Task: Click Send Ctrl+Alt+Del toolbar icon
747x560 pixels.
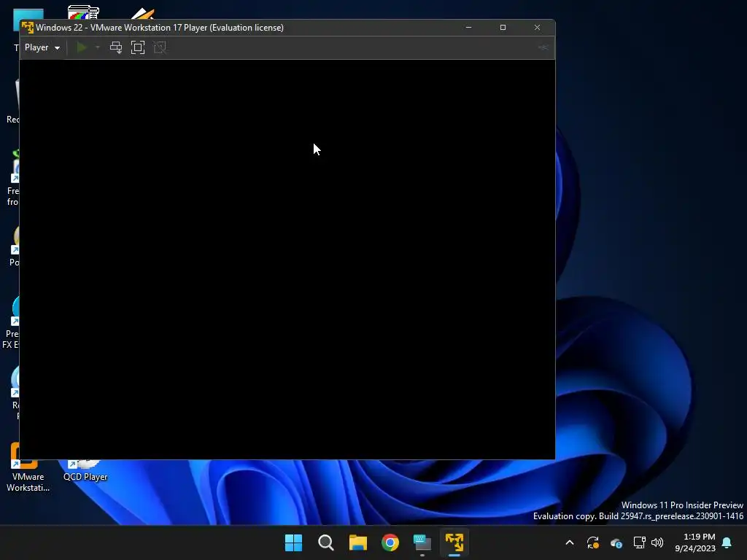Action: 116,47
